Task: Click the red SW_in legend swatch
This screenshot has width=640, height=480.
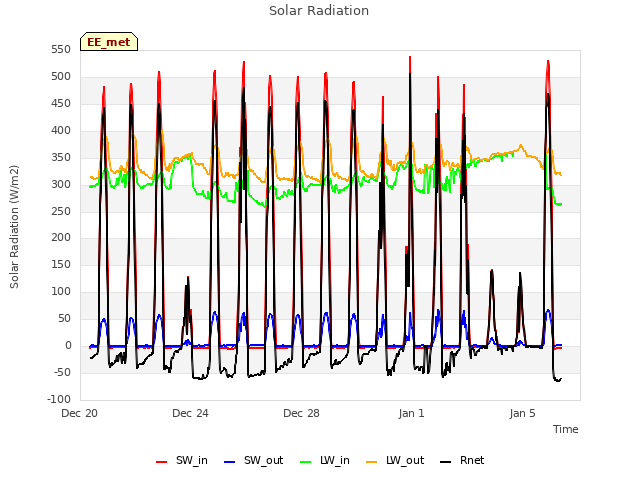Action: coord(162,462)
